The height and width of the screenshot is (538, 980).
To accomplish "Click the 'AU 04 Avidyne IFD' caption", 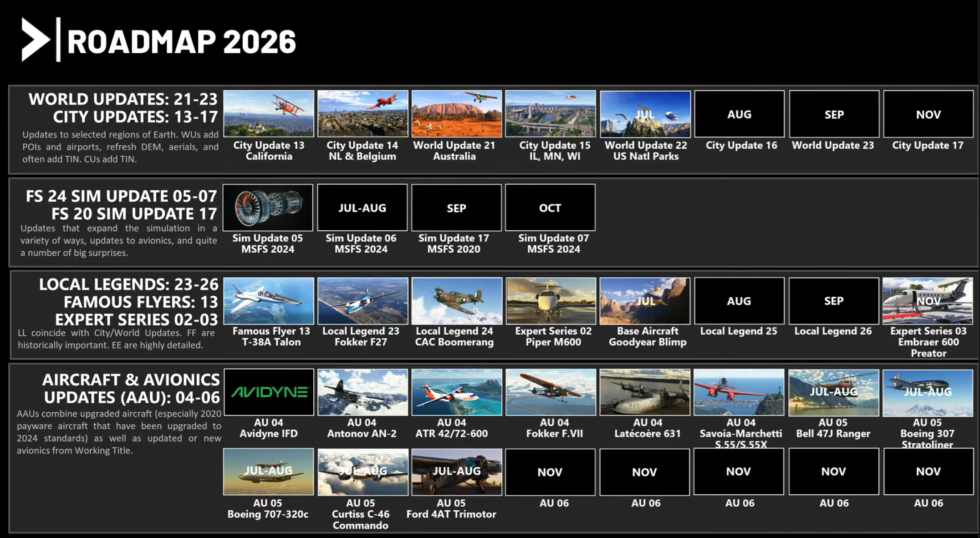I will (269, 428).
